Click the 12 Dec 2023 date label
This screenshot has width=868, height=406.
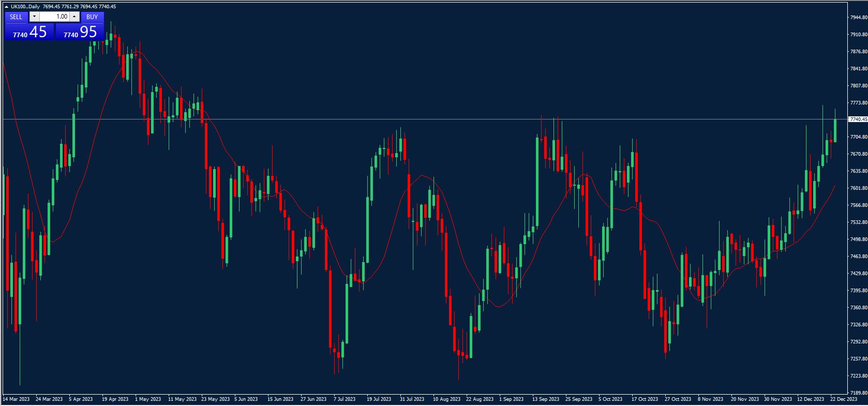point(811,399)
